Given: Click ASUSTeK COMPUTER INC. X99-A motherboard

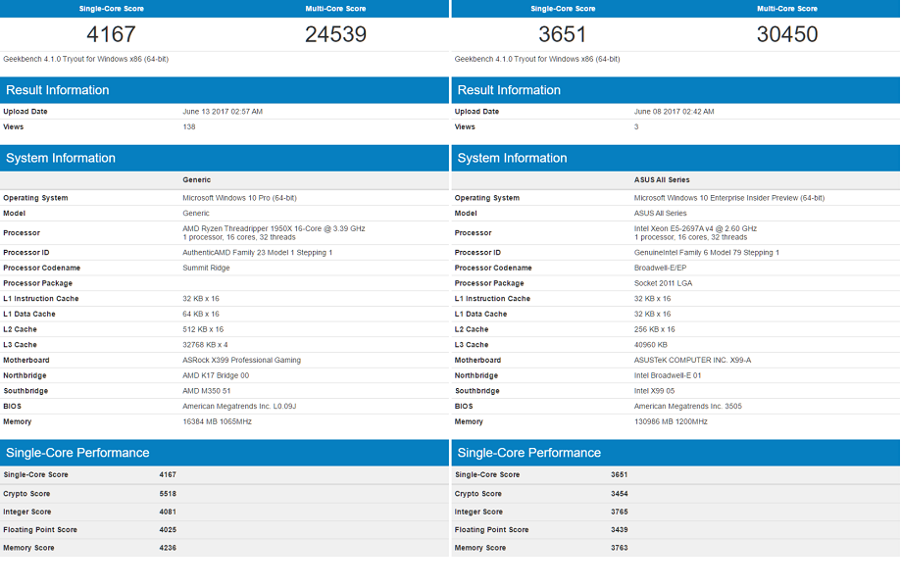Looking at the screenshot, I should click(692, 360).
